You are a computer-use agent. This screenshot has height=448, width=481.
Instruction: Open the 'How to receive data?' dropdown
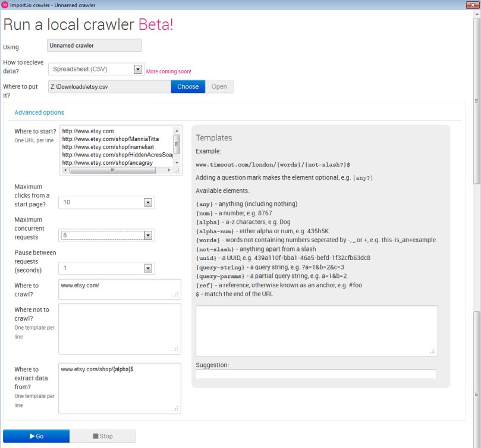coord(138,68)
